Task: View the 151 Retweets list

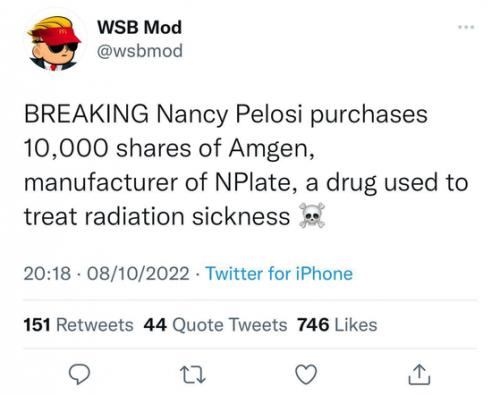Action: coord(78,325)
